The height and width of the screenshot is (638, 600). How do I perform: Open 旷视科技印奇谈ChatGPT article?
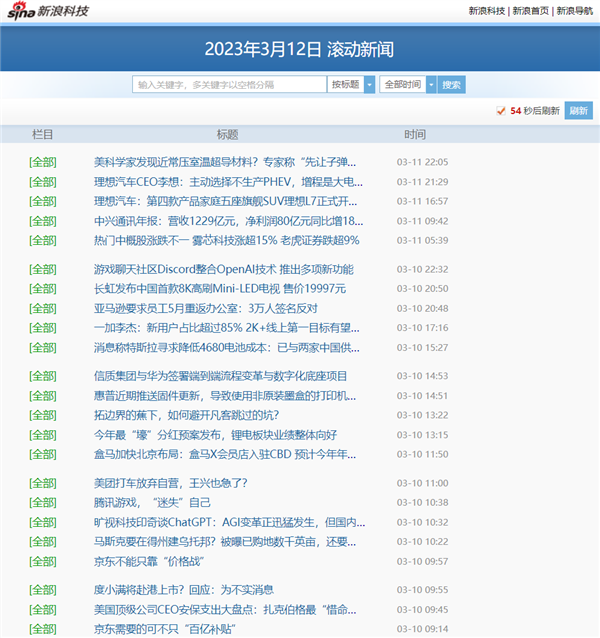[229, 522]
